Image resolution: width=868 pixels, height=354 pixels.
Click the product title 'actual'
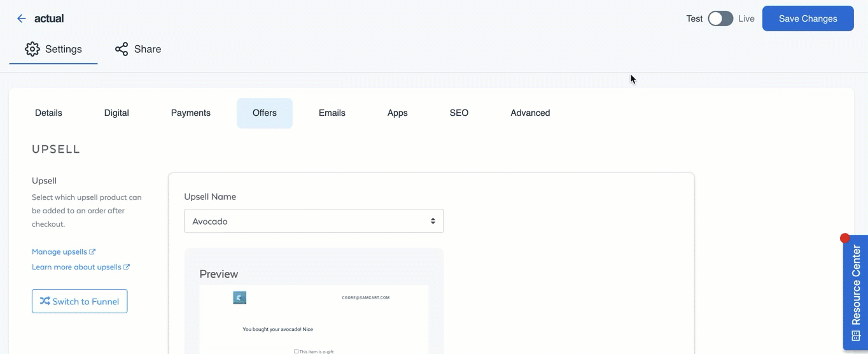pos(49,18)
